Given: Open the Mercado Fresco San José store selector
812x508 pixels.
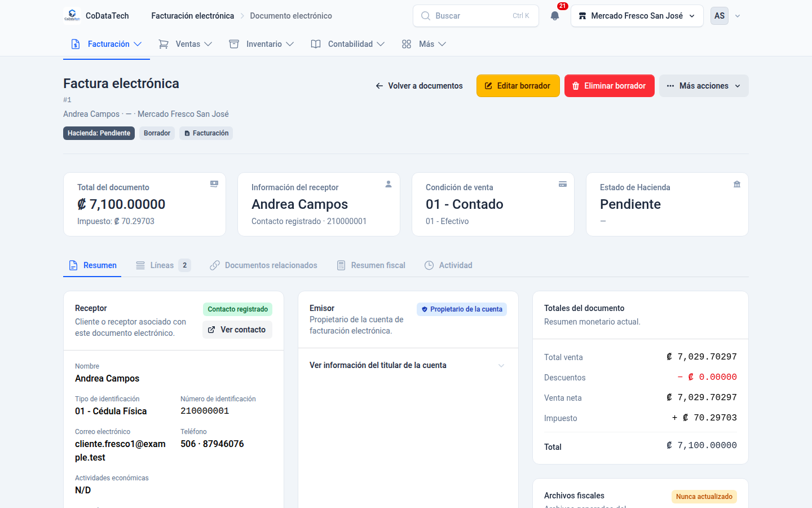Looking at the screenshot, I should [637, 16].
